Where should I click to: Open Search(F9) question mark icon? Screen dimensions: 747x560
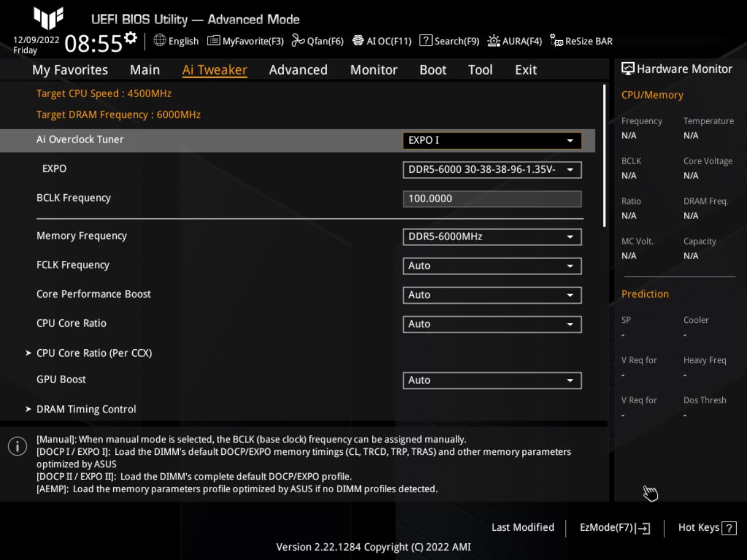tap(426, 40)
